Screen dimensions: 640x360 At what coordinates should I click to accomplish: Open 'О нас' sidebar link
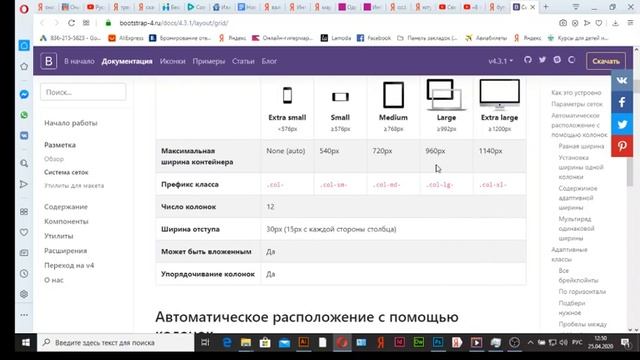tap(54, 280)
